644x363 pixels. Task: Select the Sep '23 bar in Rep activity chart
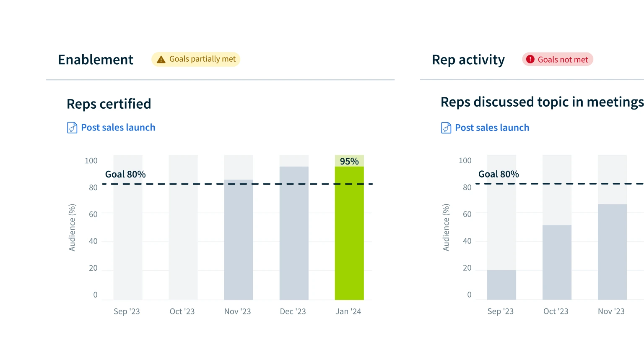click(501, 285)
